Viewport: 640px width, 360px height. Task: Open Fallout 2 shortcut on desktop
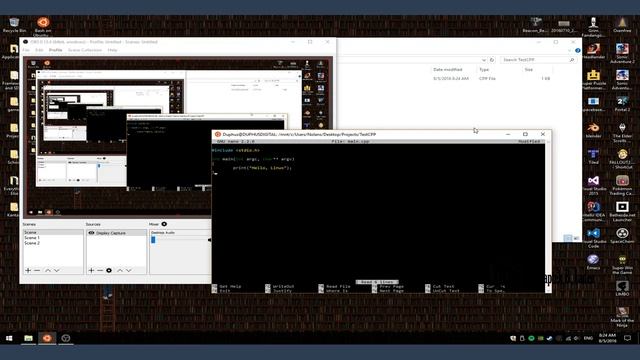[x=622, y=158]
